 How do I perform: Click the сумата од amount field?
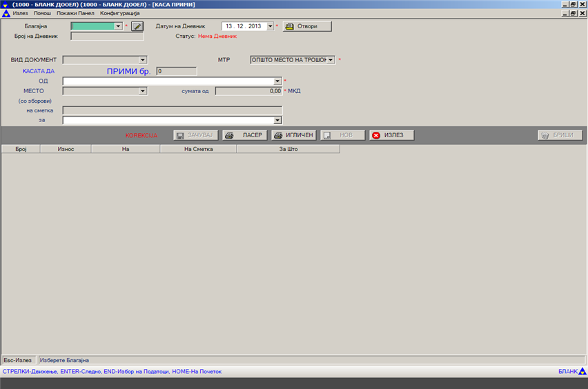[248, 90]
